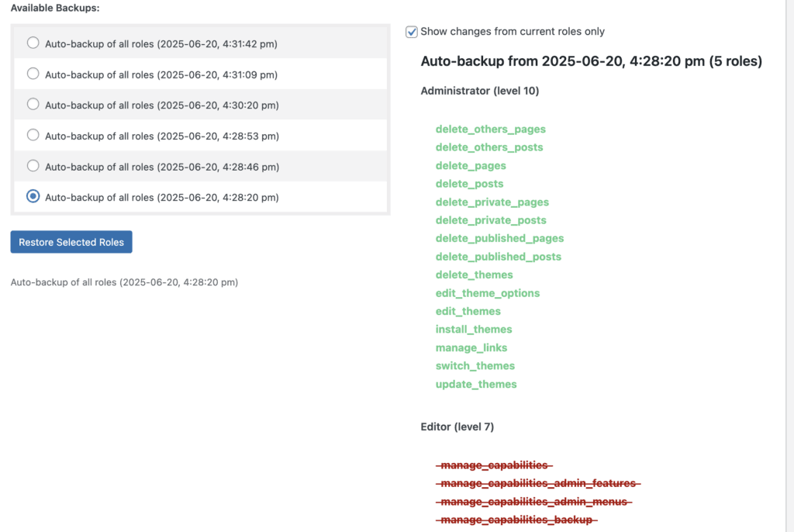The height and width of the screenshot is (532, 794).
Task: Choose the 4:30:20 pm backup entry
Action: pos(33,104)
